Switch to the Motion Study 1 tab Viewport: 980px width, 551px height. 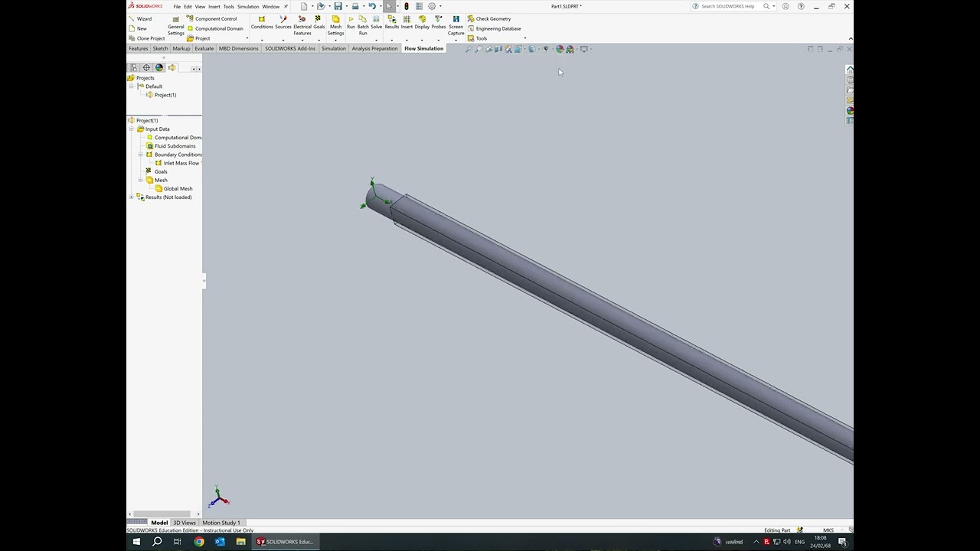(x=221, y=523)
